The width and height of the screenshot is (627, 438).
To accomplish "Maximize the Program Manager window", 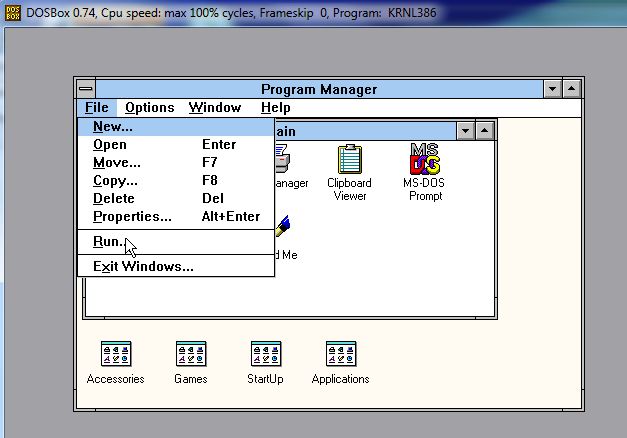I will coord(571,89).
